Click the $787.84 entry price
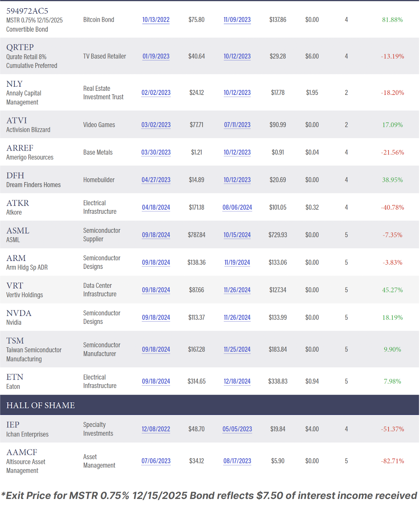420x506 pixels. tap(197, 235)
